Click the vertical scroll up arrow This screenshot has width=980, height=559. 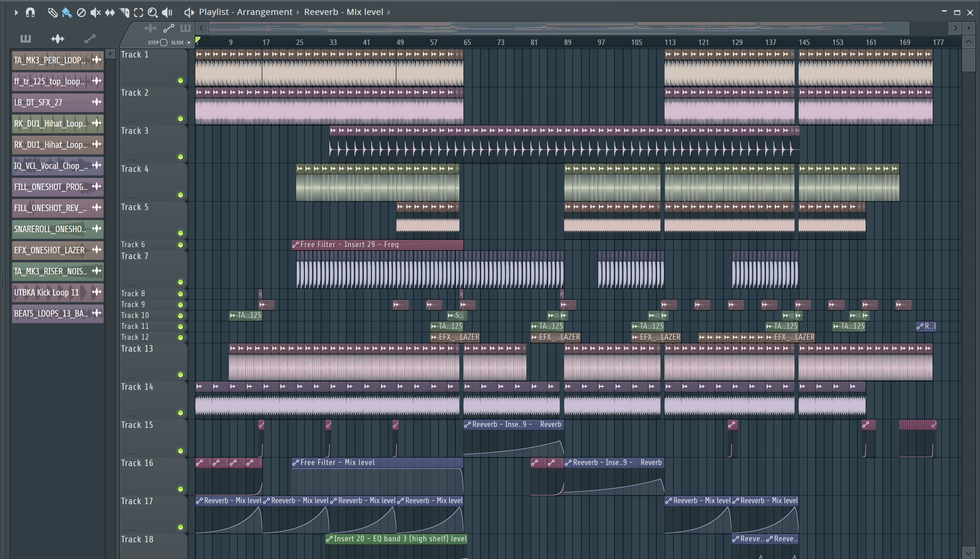click(x=968, y=42)
